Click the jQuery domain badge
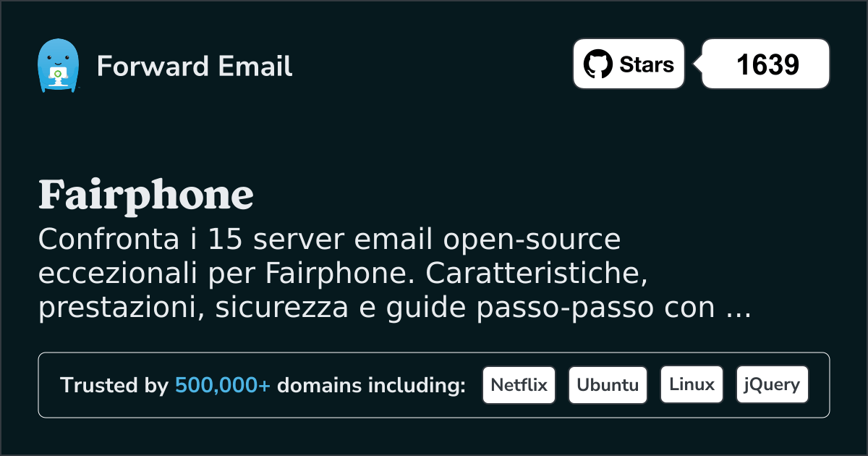 click(x=772, y=385)
